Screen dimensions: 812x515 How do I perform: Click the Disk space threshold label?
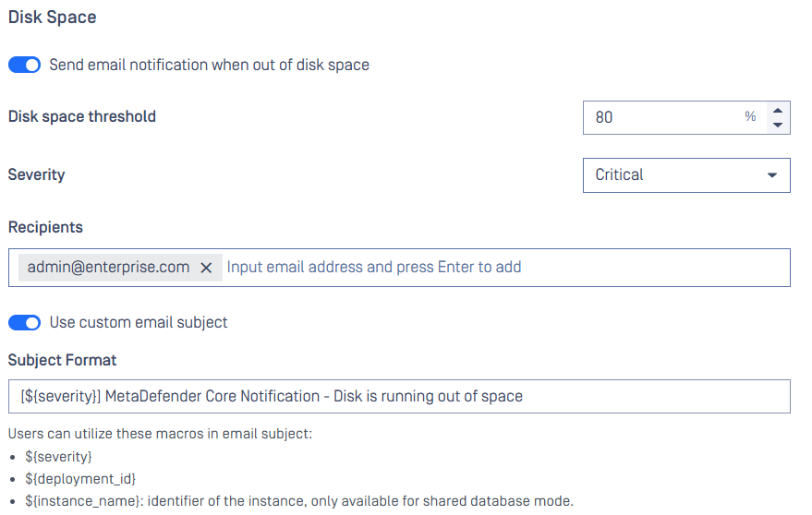tap(82, 116)
